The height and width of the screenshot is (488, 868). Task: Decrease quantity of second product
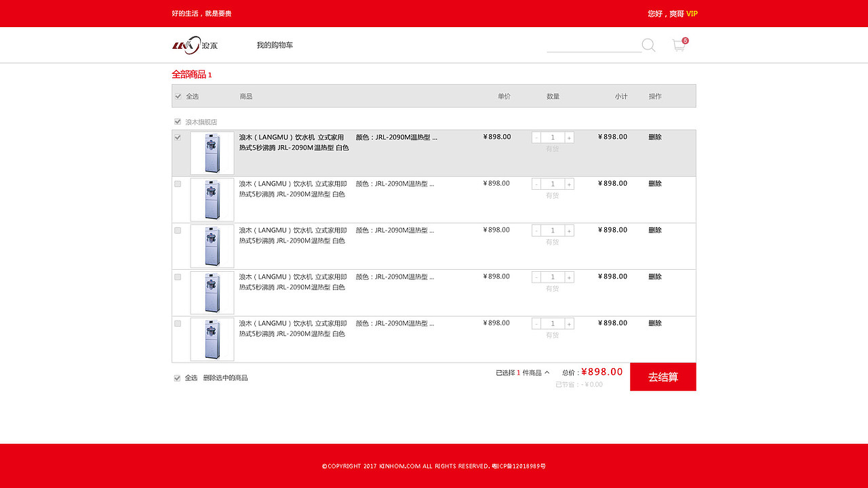click(x=536, y=184)
